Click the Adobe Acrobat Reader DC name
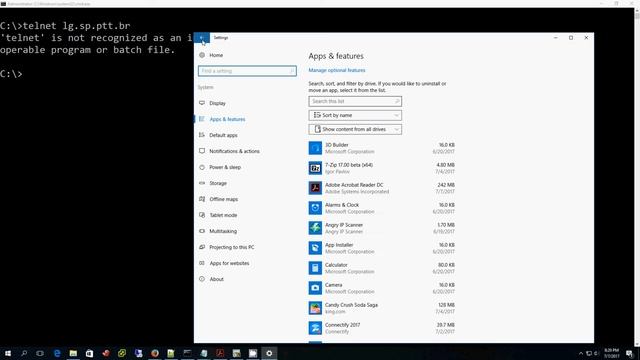Screen dimensions: 640x360 [354, 185]
